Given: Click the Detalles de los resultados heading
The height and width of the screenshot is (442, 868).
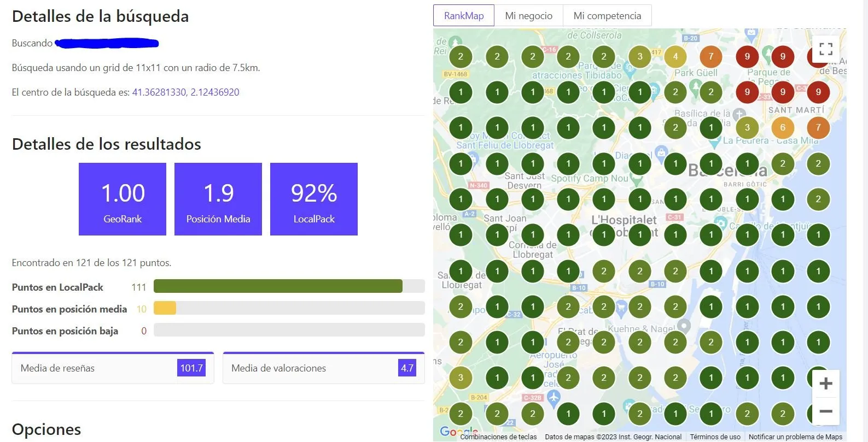Looking at the screenshot, I should tap(107, 144).
